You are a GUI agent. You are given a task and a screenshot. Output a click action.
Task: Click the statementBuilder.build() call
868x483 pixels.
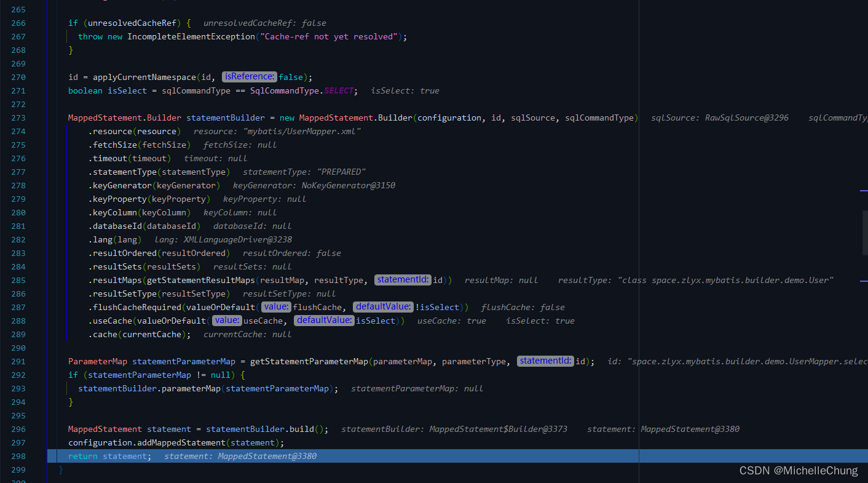[264, 429]
